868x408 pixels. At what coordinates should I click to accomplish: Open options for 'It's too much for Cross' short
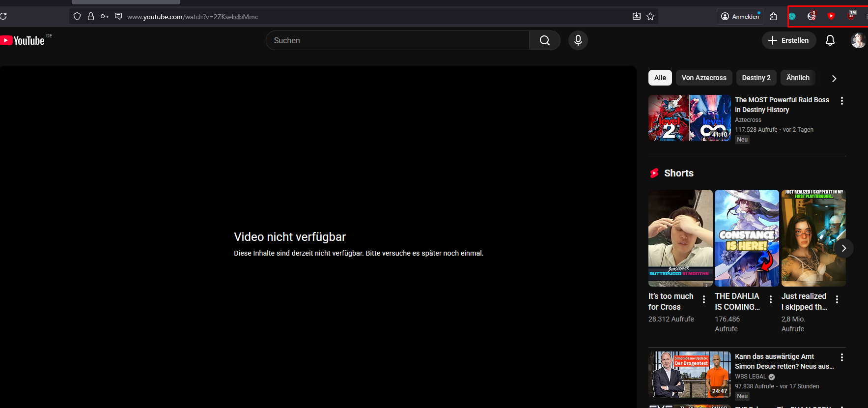tap(703, 299)
